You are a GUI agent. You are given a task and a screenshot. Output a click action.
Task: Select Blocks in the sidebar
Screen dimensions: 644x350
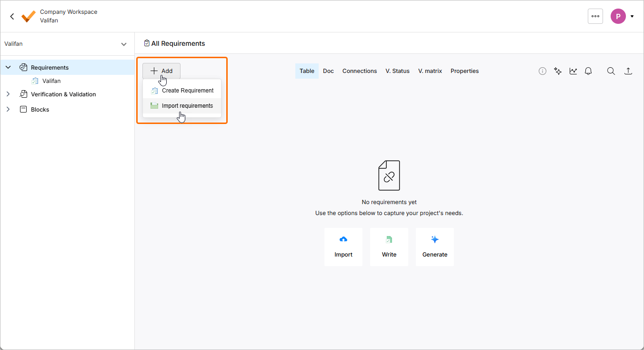coord(40,110)
